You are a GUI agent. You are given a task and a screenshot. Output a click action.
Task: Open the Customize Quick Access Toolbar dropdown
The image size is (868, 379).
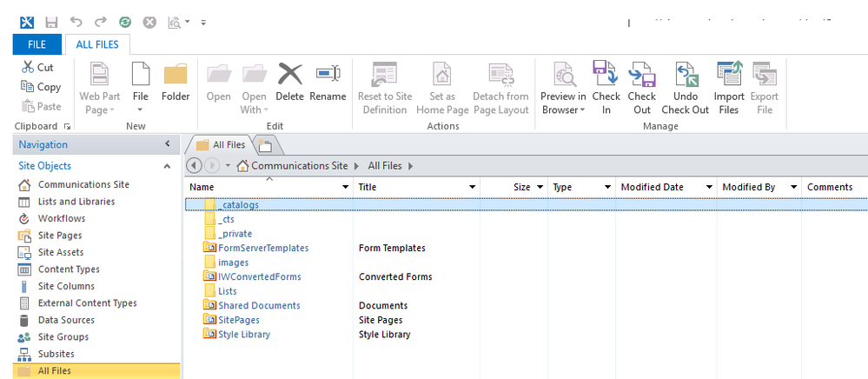(203, 23)
